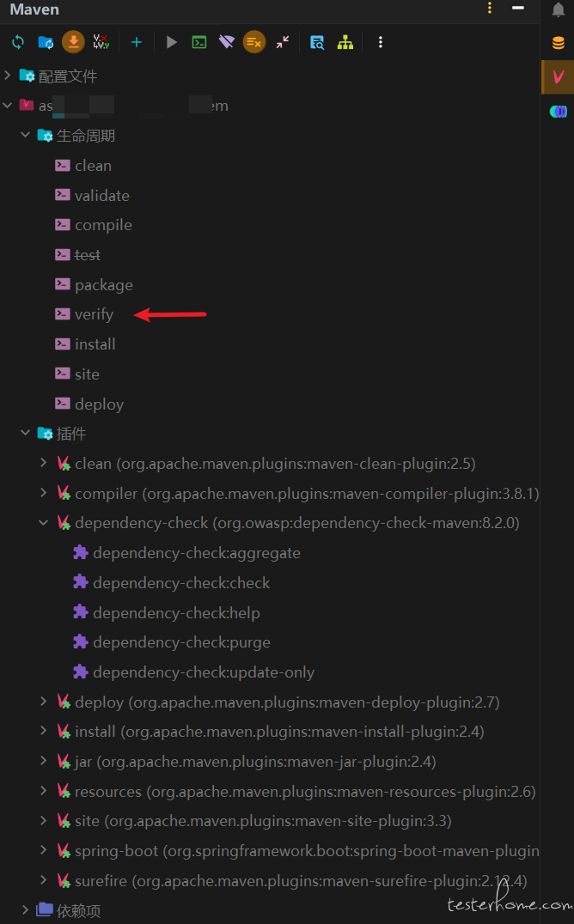Add a Maven project with plus icon
This screenshot has height=924, width=574.
click(137, 42)
